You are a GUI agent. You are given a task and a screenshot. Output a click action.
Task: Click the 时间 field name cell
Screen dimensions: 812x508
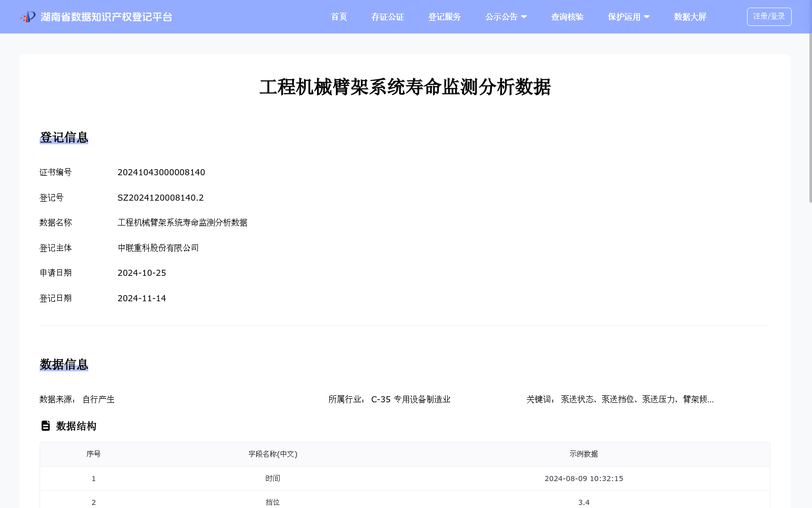pyautogui.click(x=273, y=479)
